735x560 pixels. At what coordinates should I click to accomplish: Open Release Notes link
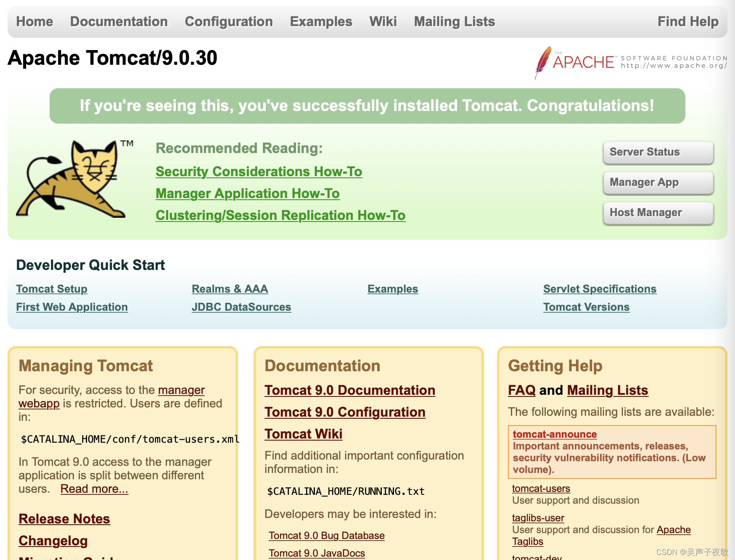tap(64, 519)
